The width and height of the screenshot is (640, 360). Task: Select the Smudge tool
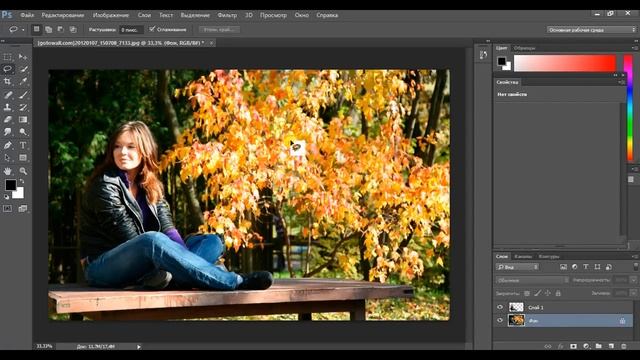tap(7, 132)
